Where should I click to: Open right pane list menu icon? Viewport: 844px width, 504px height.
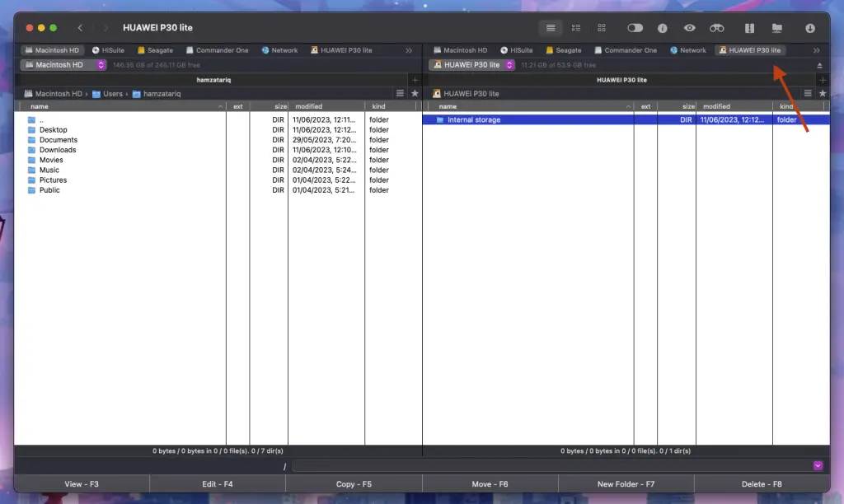808,93
